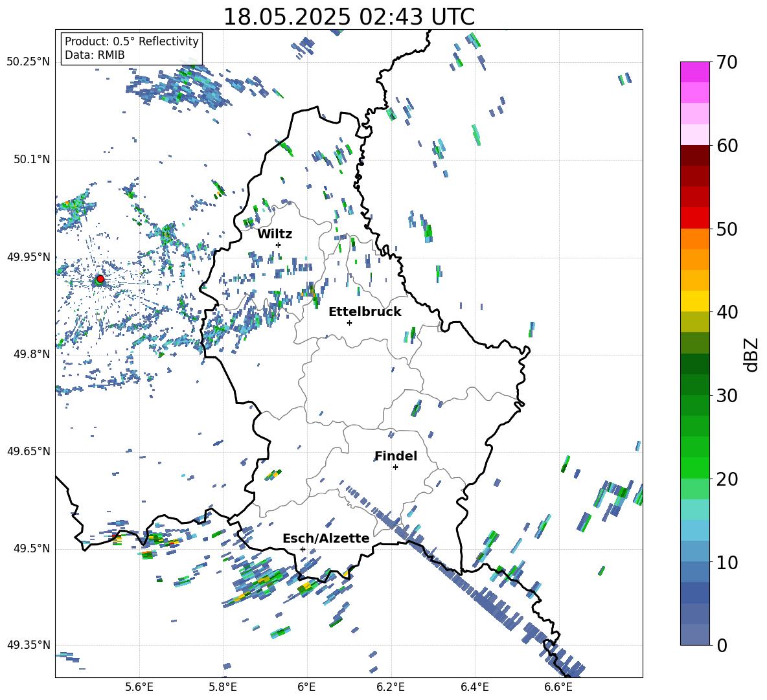
Task: Click the 49.65°N latitude label
Action: coord(29,451)
